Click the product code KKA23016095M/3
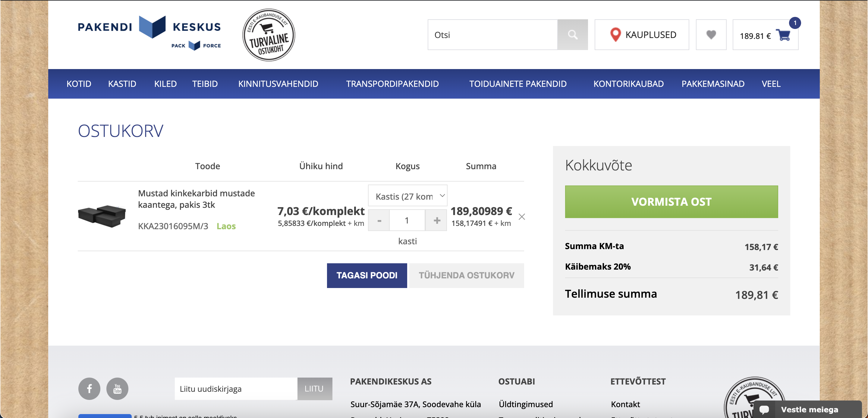This screenshot has width=868, height=418. coord(173,226)
